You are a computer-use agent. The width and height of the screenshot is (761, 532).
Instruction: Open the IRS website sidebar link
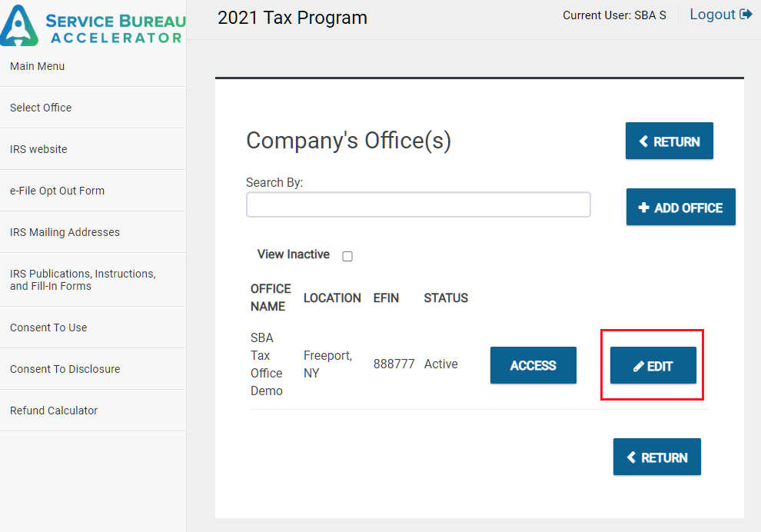38,149
